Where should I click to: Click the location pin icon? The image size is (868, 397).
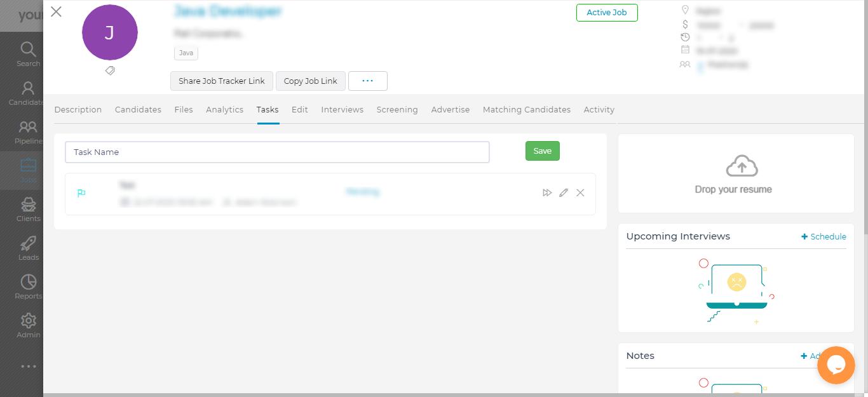coord(685,10)
